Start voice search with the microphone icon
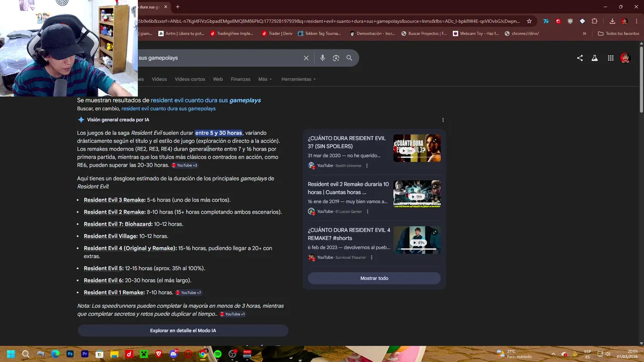Screen dimensions: 644x362 (323, 58)
